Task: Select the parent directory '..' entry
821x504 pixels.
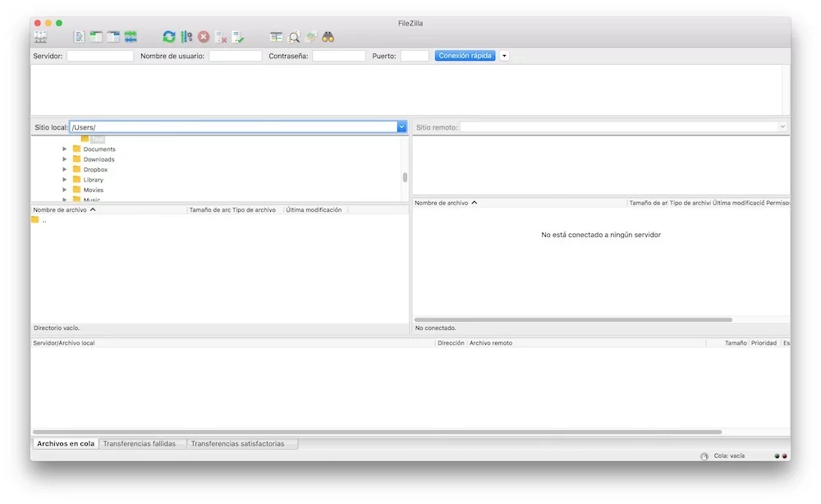Action: [x=44, y=220]
